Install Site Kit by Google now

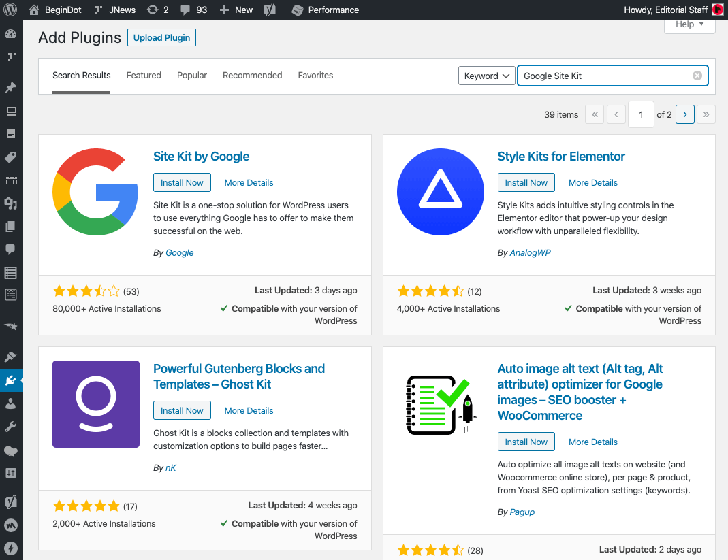[x=182, y=182]
